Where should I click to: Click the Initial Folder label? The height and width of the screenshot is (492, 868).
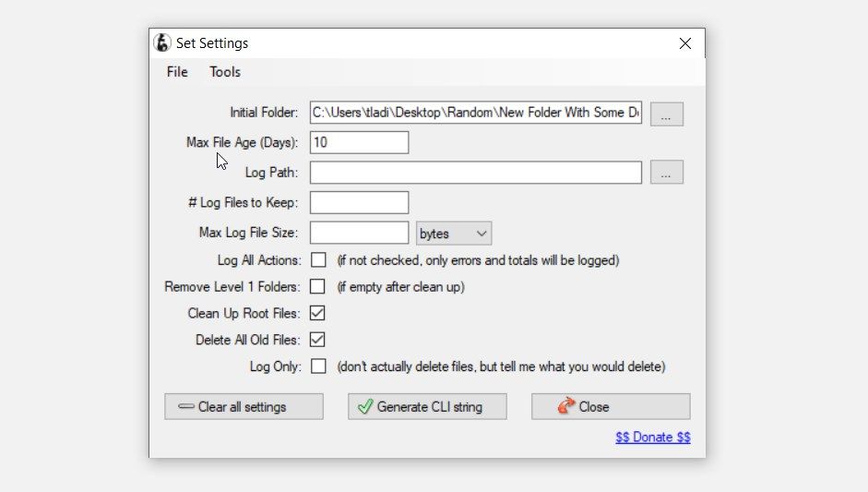pos(264,113)
